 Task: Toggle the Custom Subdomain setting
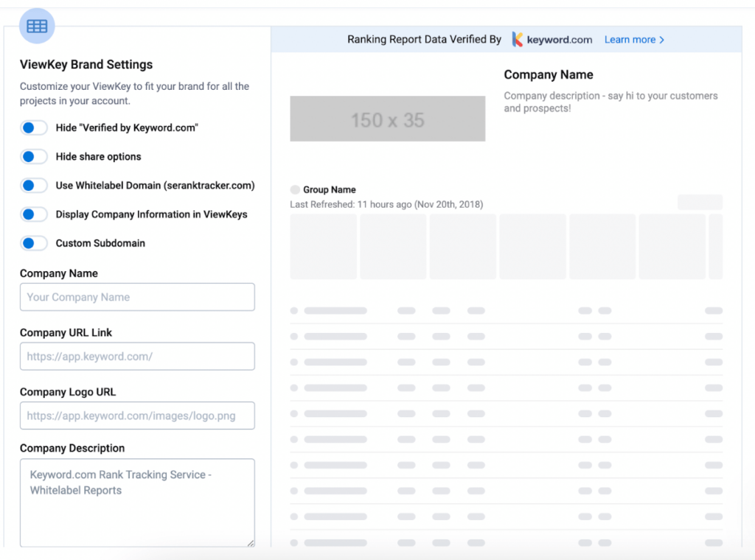coord(34,242)
